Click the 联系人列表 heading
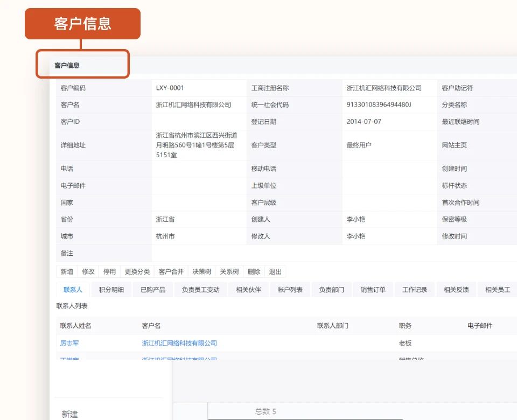517x420 pixels. (72, 306)
